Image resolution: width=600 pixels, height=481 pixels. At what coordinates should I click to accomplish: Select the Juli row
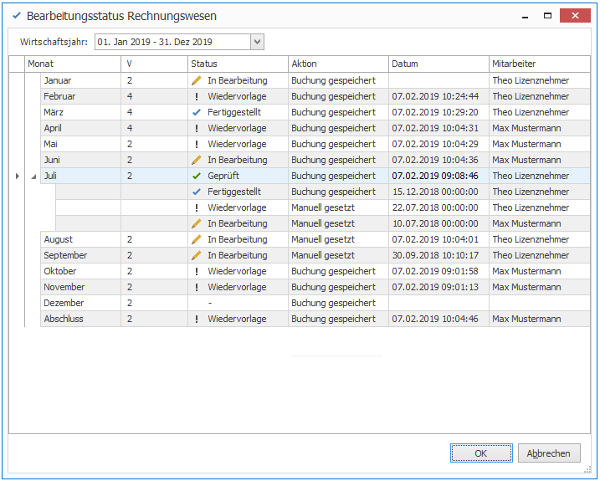[x=315, y=176]
